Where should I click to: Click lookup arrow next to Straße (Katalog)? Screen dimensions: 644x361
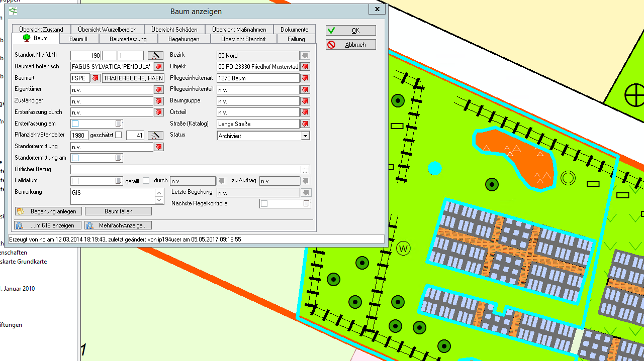(305, 124)
